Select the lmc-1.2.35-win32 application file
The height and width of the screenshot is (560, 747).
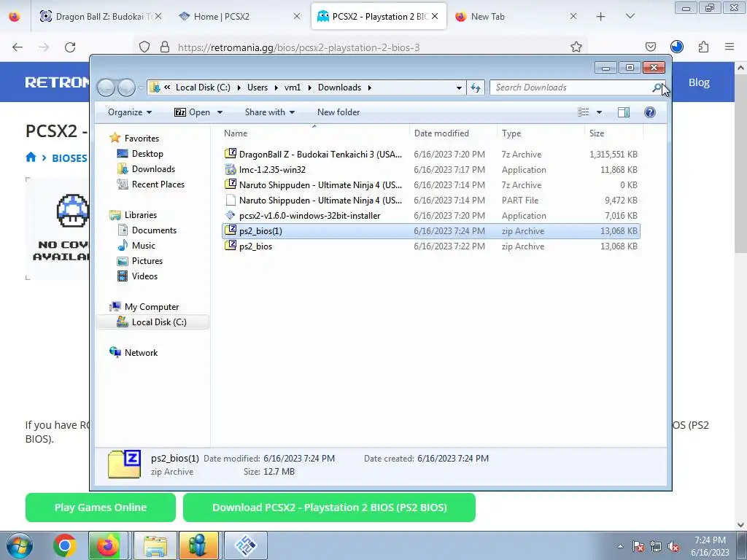(x=430, y=169)
